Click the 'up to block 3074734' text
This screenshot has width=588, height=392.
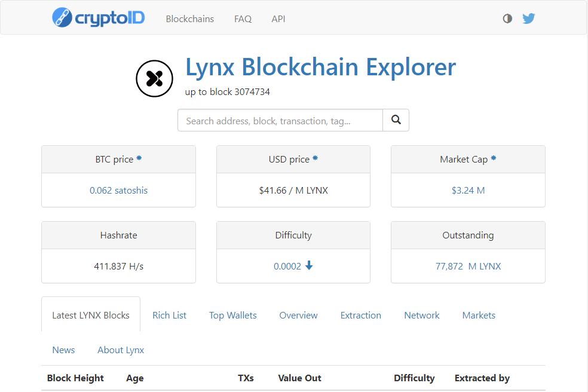coord(227,92)
